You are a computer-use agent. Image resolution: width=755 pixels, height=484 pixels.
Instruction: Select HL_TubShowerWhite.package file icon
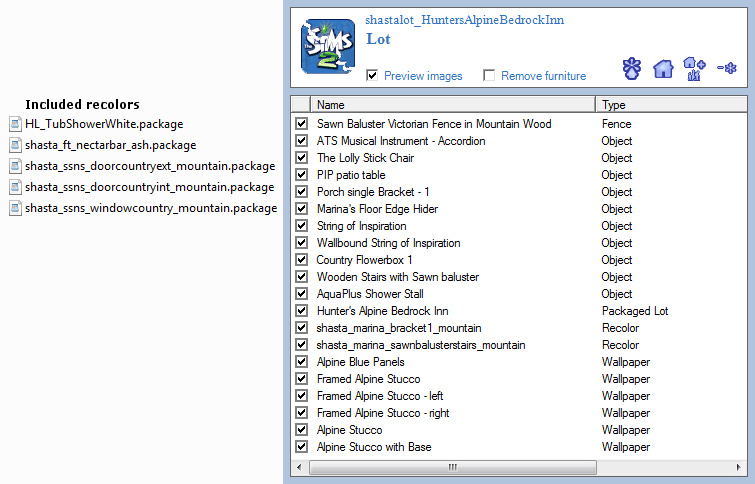(15, 124)
